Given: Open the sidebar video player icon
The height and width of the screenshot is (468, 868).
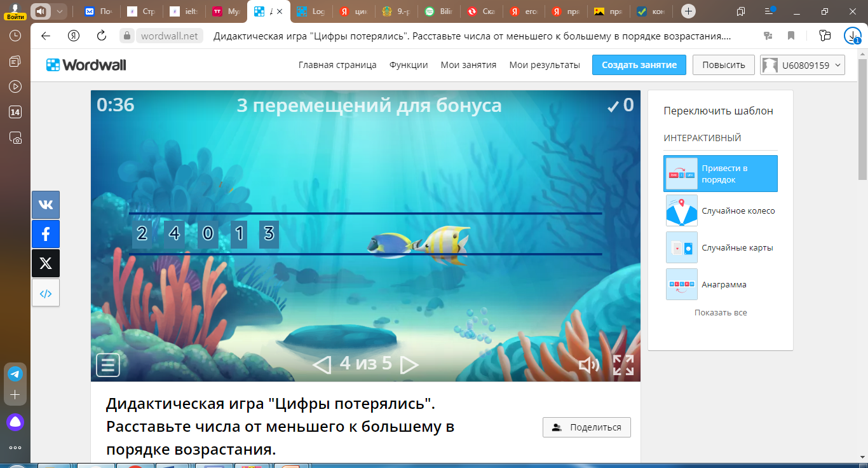Looking at the screenshot, I should pyautogui.click(x=15, y=86).
